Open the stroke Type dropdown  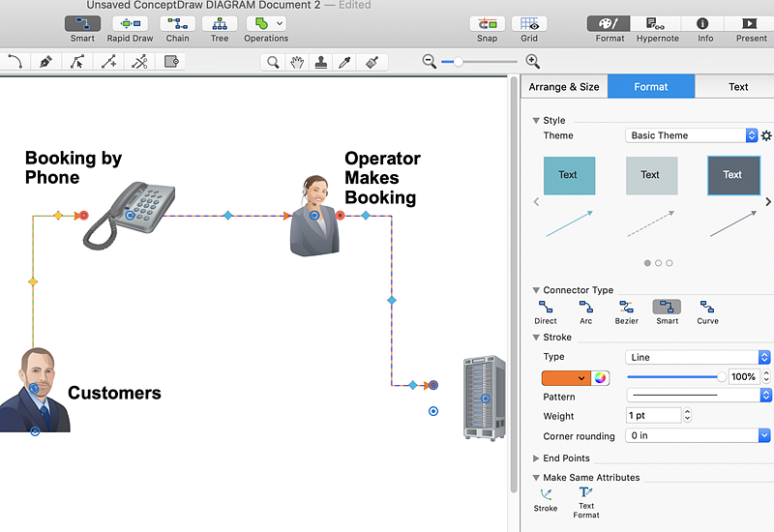[x=698, y=357]
